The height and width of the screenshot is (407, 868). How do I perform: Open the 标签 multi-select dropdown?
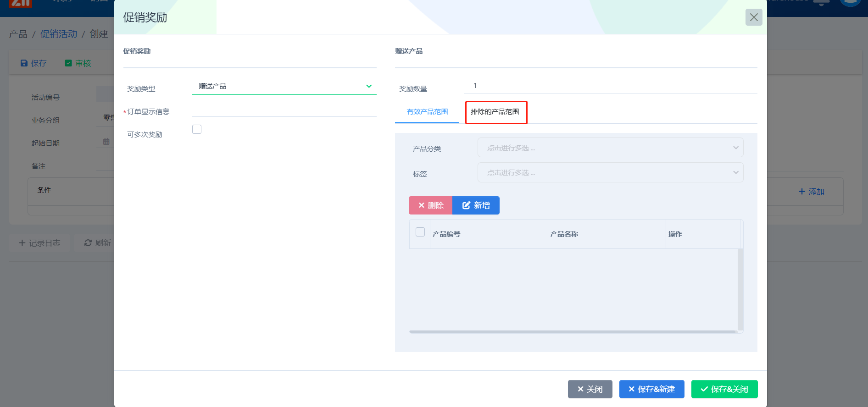[611, 172]
